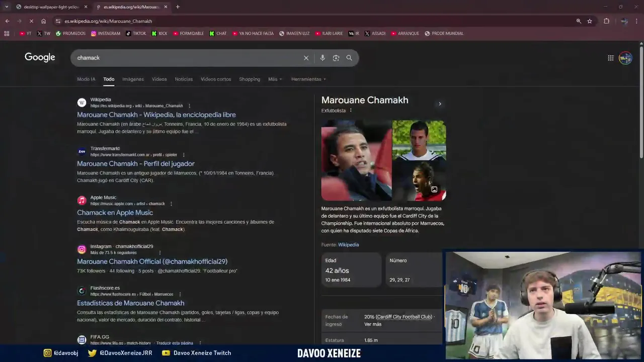Open the apps grid in bookmarks bar
644x362 pixels.
pos(7,34)
